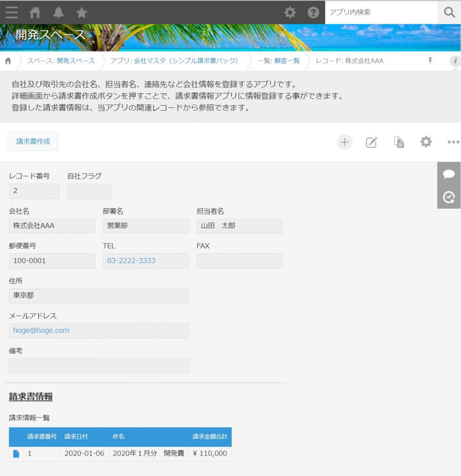Click the 請求書情報 section heading
The height and width of the screenshot is (476, 461).
pyautogui.click(x=31, y=397)
